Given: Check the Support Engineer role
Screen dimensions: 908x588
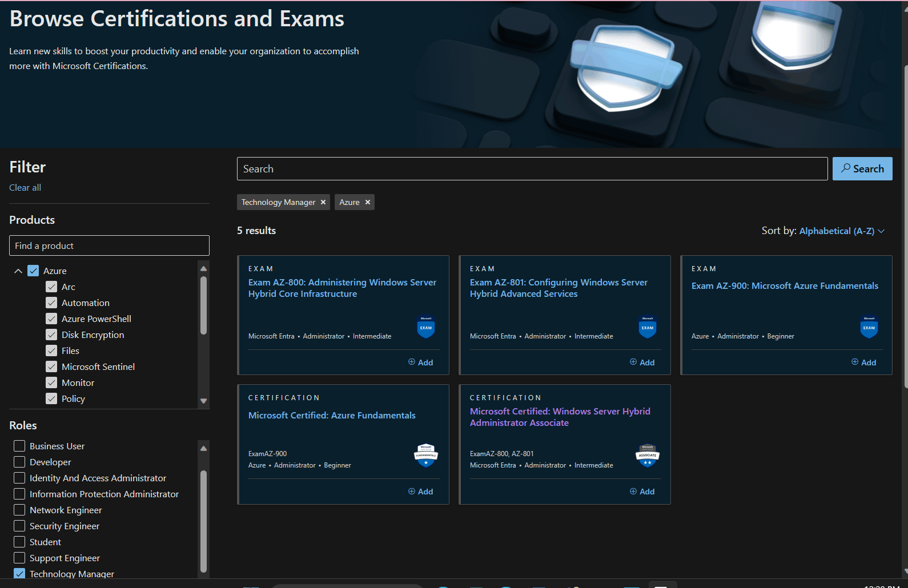Looking at the screenshot, I should coord(19,558).
